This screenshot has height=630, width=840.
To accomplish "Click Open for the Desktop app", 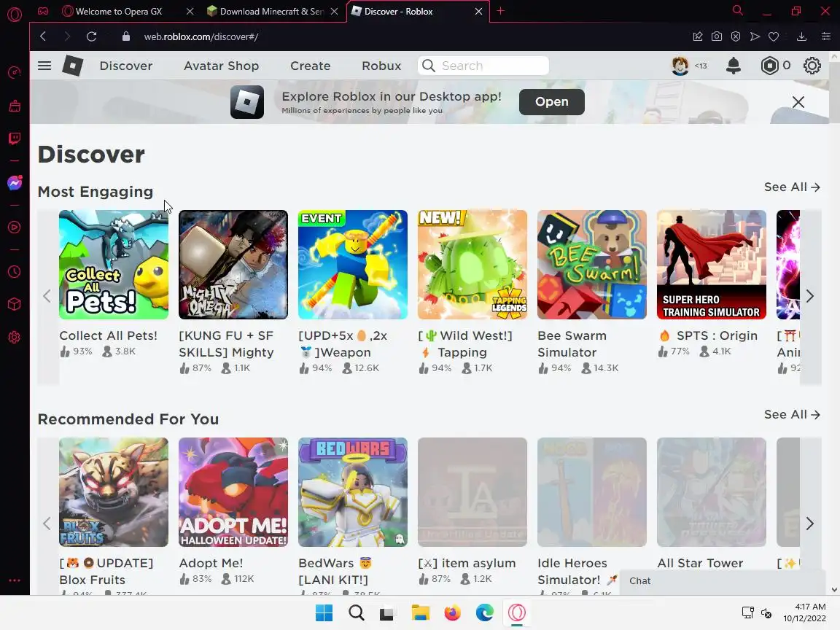I will [x=552, y=102].
